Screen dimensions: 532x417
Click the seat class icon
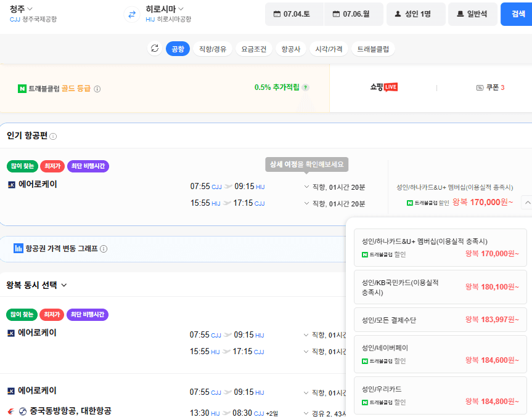(x=460, y=14)
